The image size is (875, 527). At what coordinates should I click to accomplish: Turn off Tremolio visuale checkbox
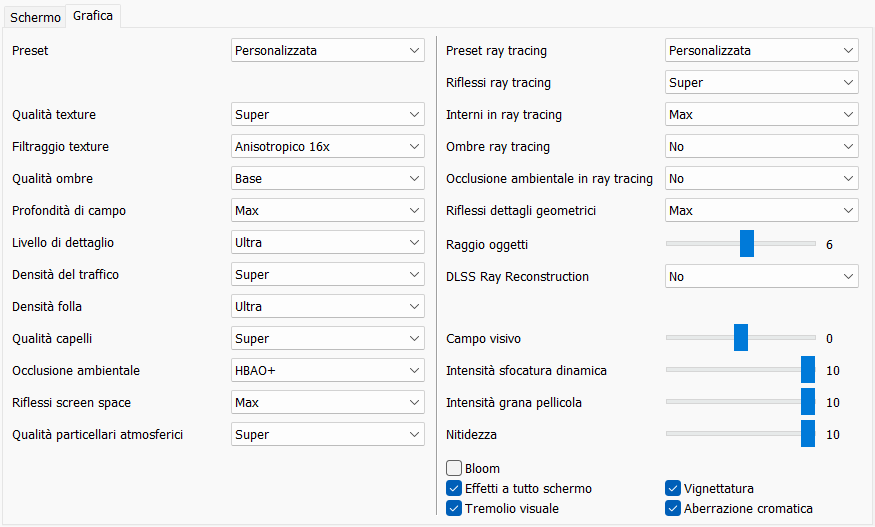[455, 509]
